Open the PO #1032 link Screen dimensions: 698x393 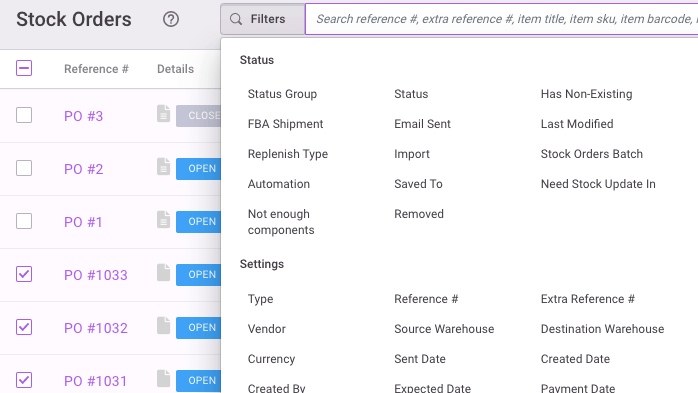96,328
